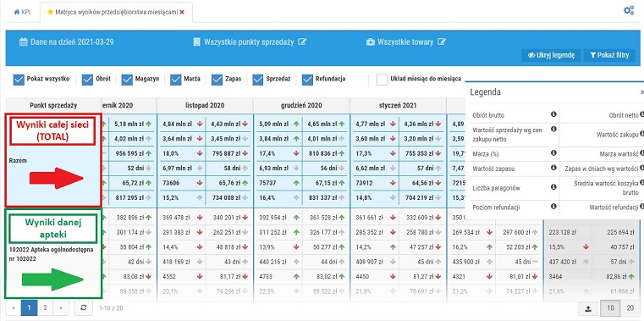Click calendar icon beside Dane na dzień
The width and height of the screenshot is (644, 321).
(x=24, y=42)
